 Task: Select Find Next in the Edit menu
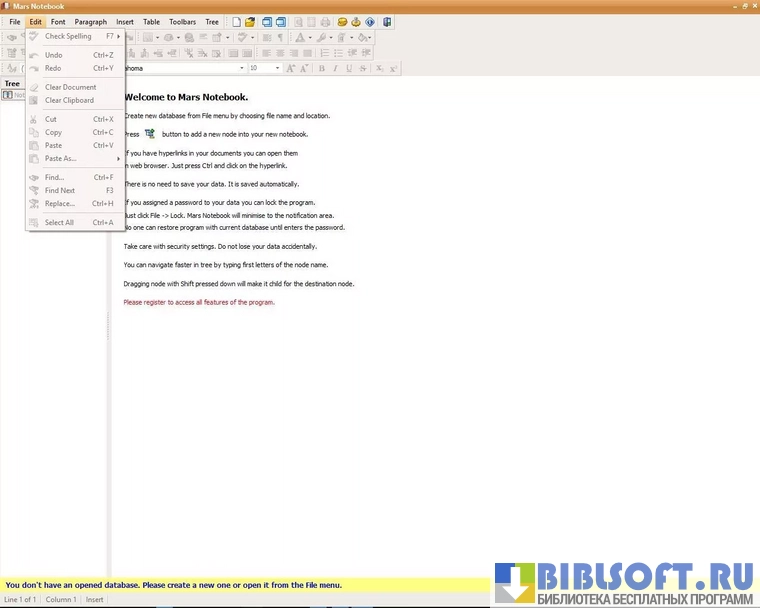coord(60,190)
